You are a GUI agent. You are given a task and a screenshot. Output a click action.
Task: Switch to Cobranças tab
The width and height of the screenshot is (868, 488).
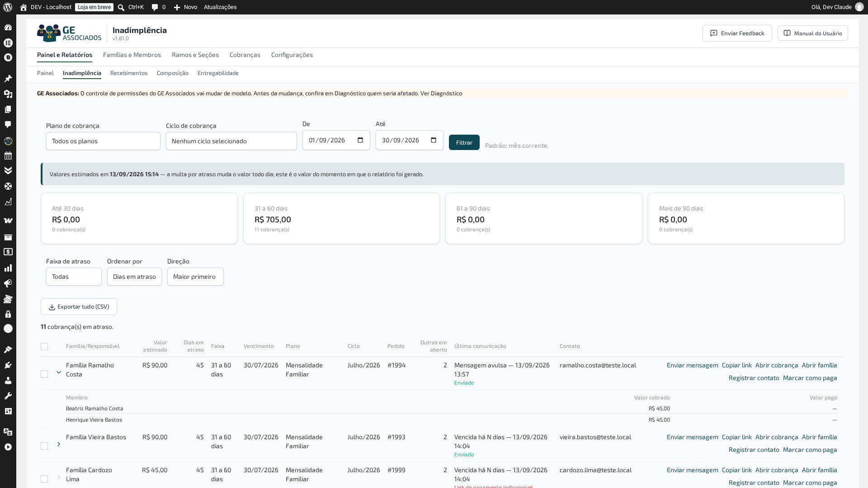(245, 55)
